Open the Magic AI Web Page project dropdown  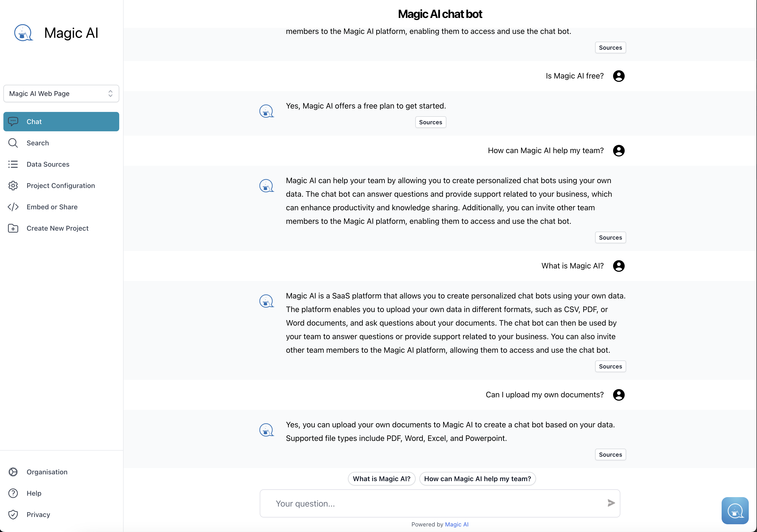[x=61, y=93]
